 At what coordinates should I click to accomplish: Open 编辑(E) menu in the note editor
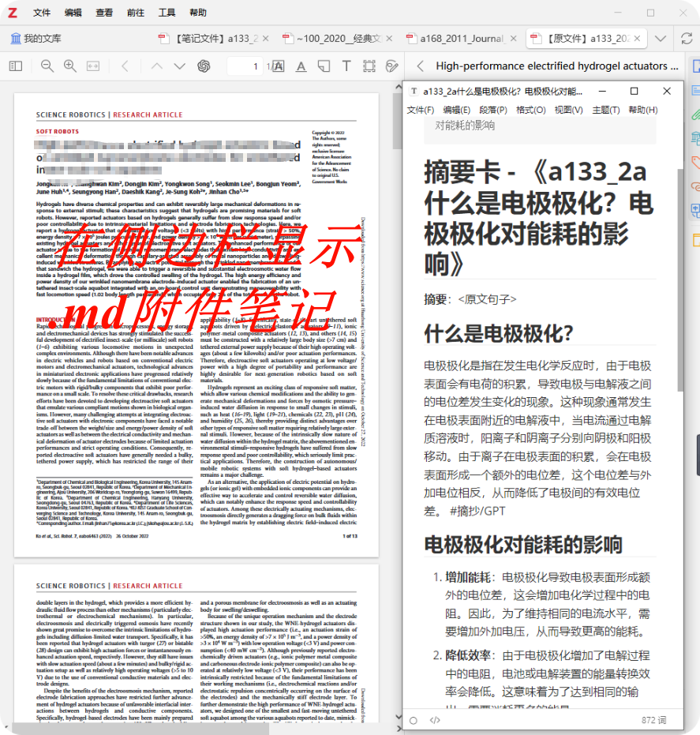[x=456, y=110]
